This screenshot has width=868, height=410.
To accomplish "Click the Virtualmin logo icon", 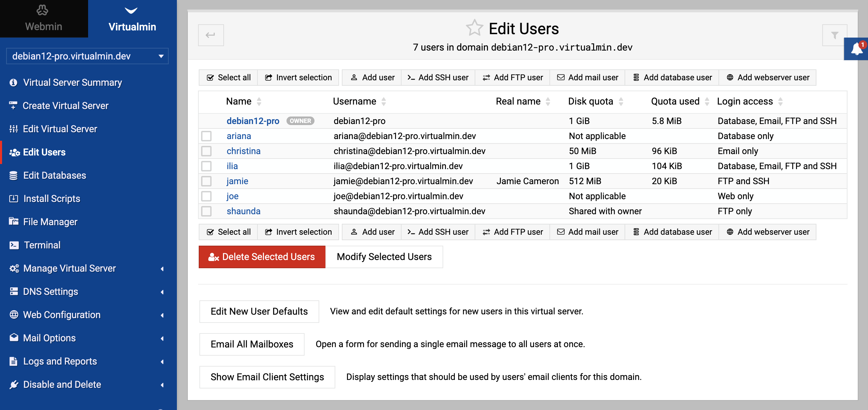I will pos(131,10).
